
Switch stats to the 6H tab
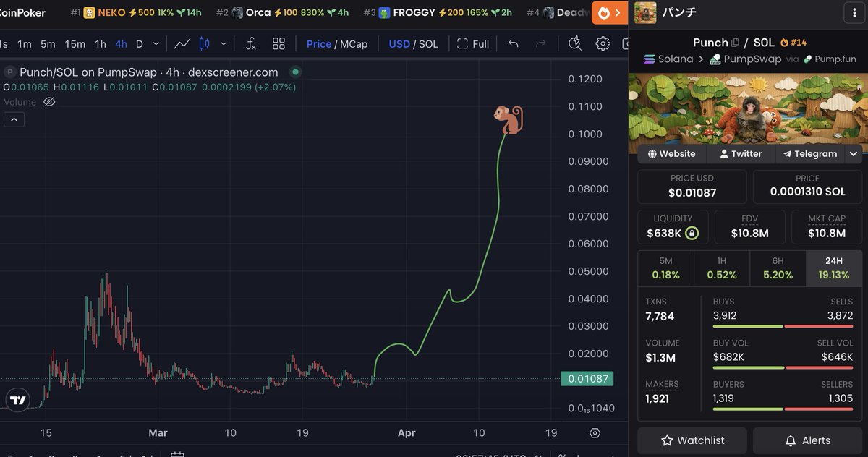[x=778, y=268]
